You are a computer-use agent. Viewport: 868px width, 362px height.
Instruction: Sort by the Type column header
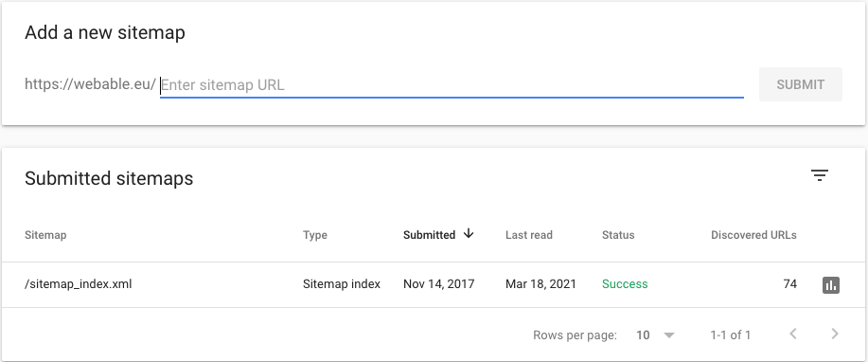click(x=315, y=235)
